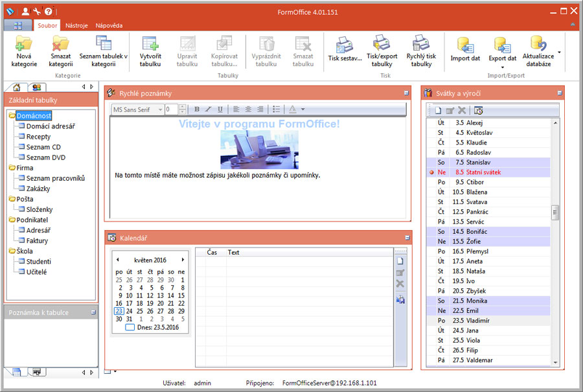This screenshot has height=392, width=583.
Task: Click font size input field
Action: click(x=172, y=110)
